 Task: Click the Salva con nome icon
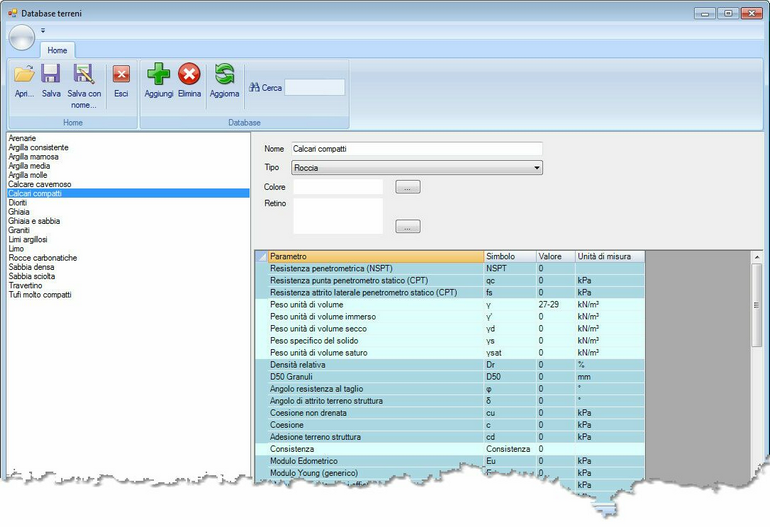click(84, 74)
